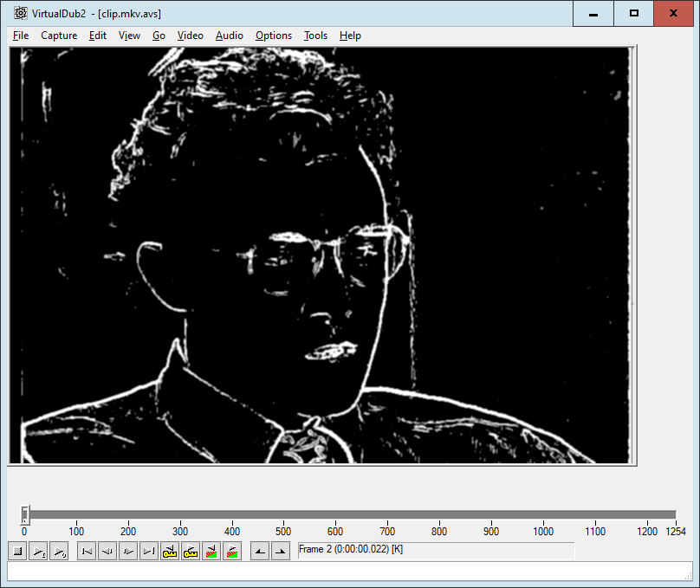Close the VirtualDub2 window
Image resolution: width=700 pixels, height=588 pixels.
pyautogui.click(x=674, y=13)
